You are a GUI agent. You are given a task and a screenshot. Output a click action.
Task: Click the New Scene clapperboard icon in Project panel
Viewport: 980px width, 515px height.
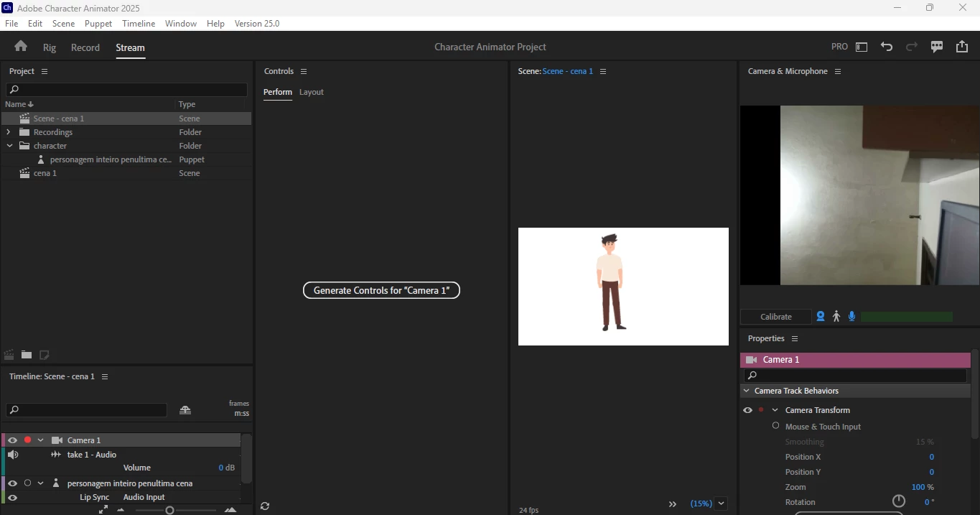9,355
